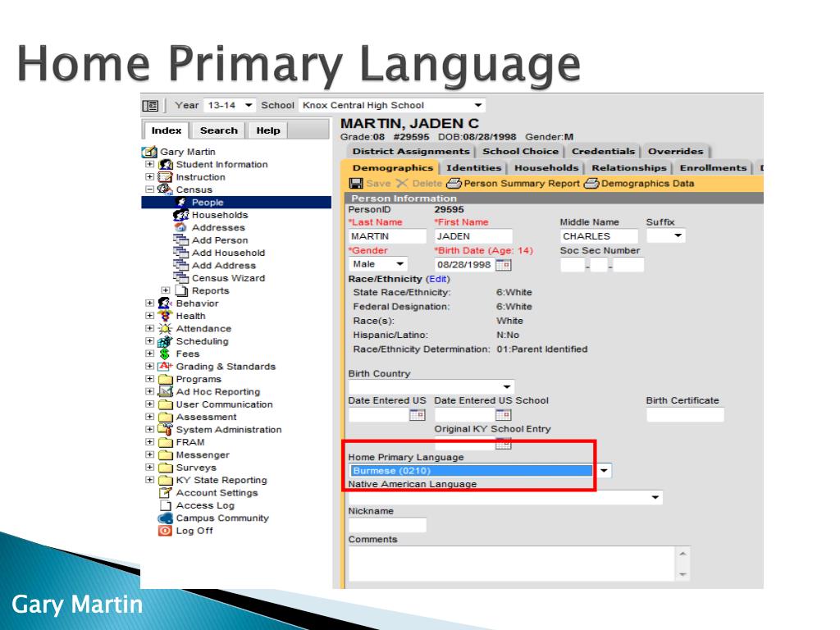Open User Communication in the tree
This screenshot has height=630, width=840.
pos(224,404)
